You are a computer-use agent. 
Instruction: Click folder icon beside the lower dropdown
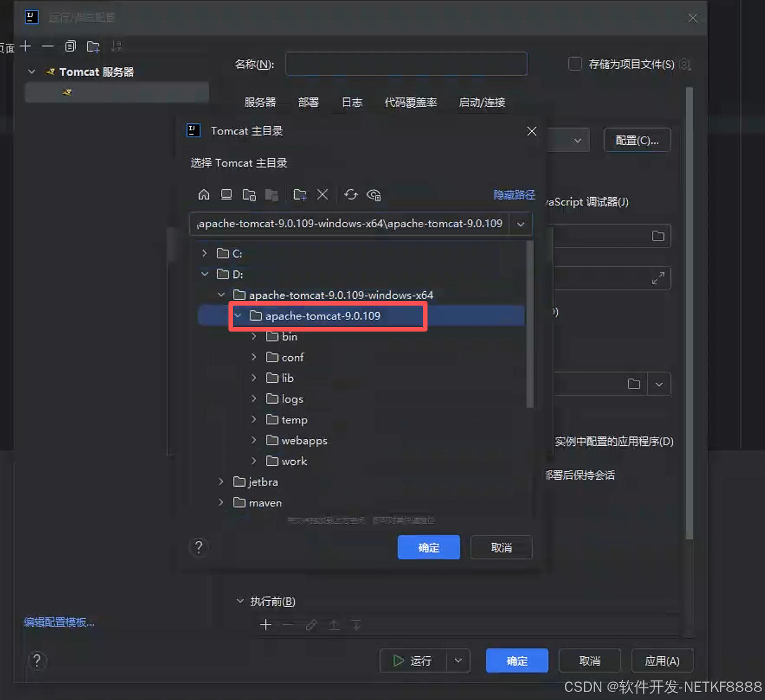click(x=634, y=384)
